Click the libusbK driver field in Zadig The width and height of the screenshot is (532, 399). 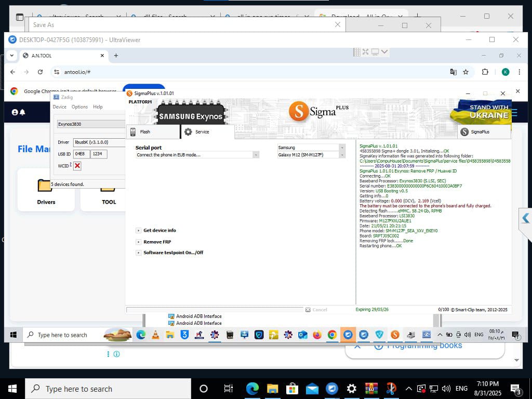(99, 142)
